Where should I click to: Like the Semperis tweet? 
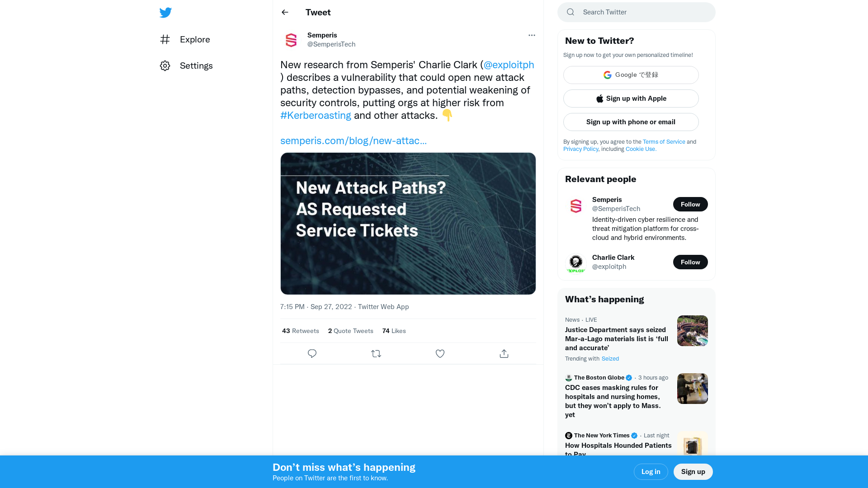click(x=440, y=353)
